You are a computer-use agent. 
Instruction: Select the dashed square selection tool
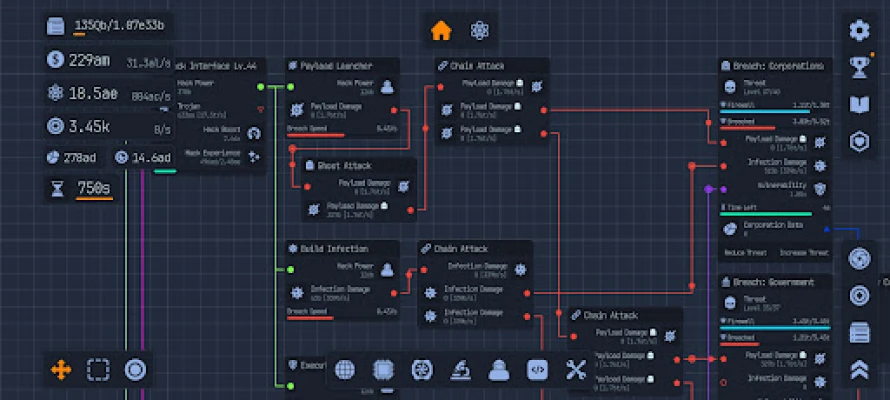(98, 370)
